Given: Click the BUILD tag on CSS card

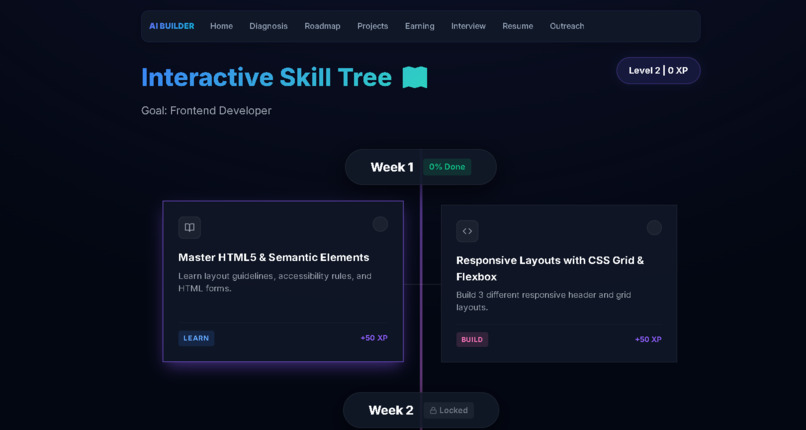Looking at the screenshot, I should coord(472,340).
